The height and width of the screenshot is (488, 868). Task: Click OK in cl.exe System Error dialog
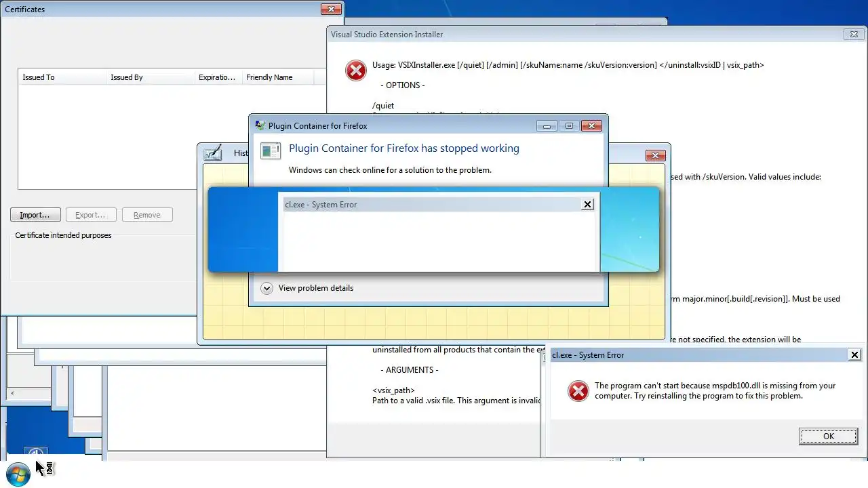click(x=828, y=436)
